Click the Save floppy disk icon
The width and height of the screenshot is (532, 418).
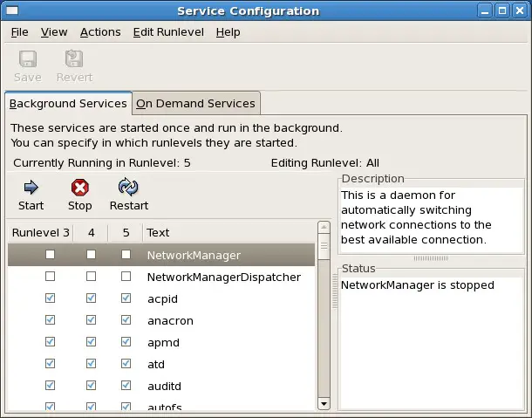pos(28,58)
